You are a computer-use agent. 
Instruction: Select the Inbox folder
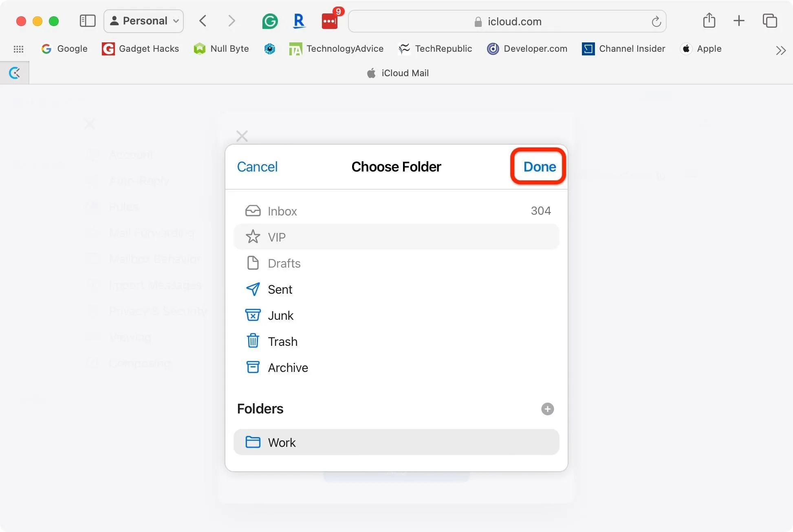point(396,211)
